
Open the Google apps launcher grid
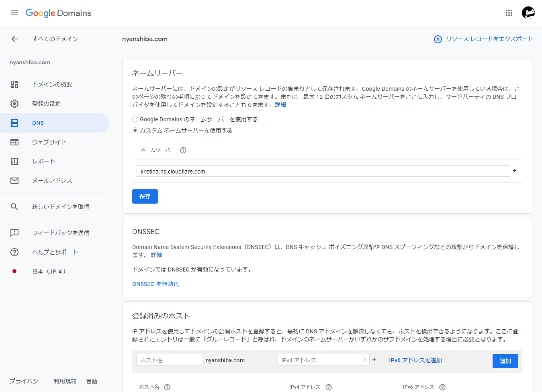click(509, 12)
